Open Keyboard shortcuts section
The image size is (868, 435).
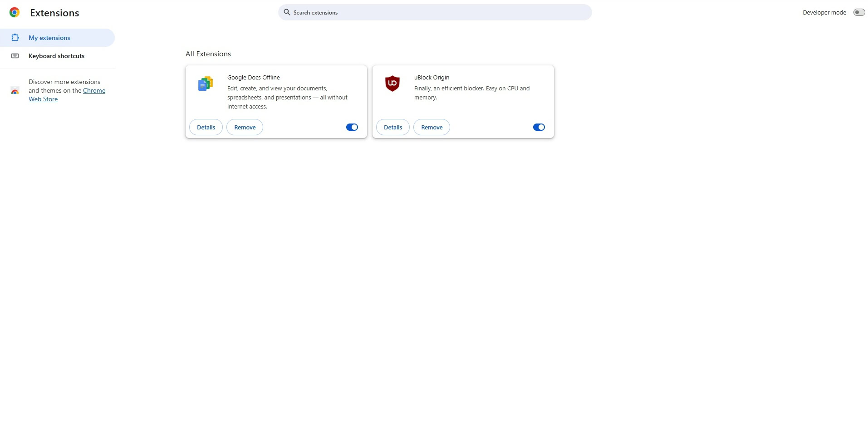pyautogui.click(x=57, y=56)
